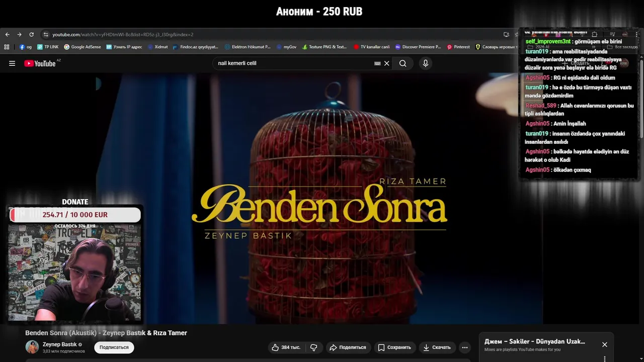Click the browser back arrow
This screenshot has height=362, width=644.
pyautogui.click(x=7, y=35)
